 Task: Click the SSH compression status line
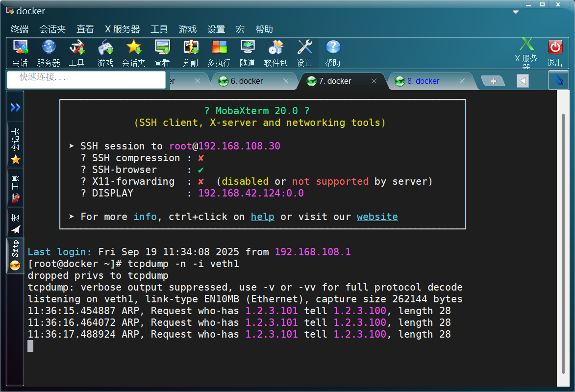(142, 158)
